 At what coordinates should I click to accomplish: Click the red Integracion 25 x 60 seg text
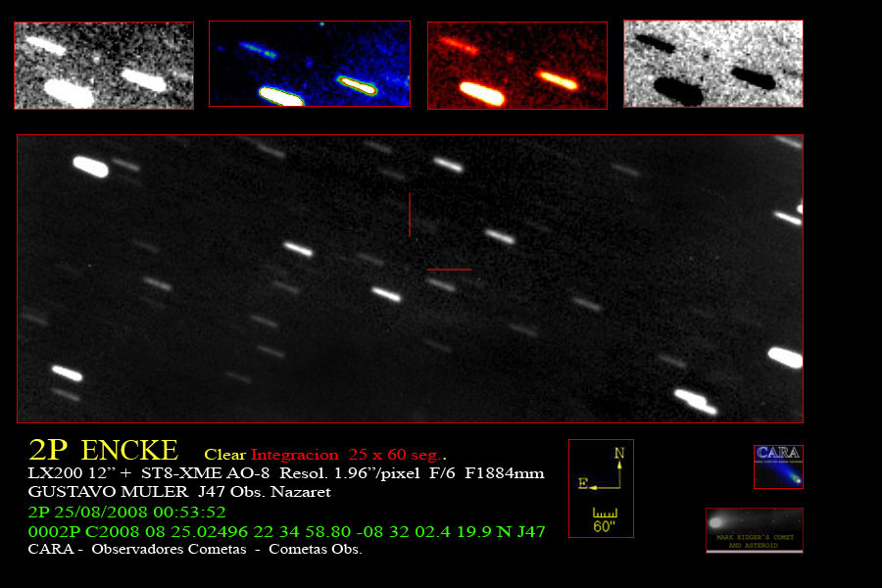(x=348, y=455)
